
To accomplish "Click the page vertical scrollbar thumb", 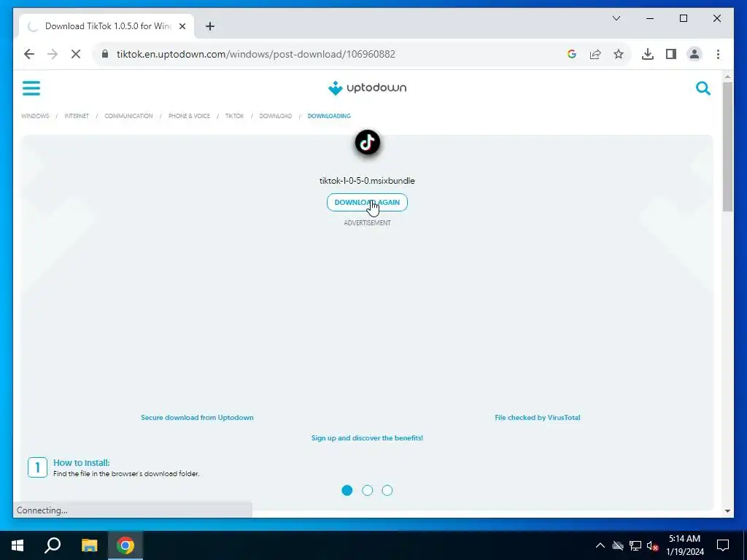I will (x=727, y=147).
